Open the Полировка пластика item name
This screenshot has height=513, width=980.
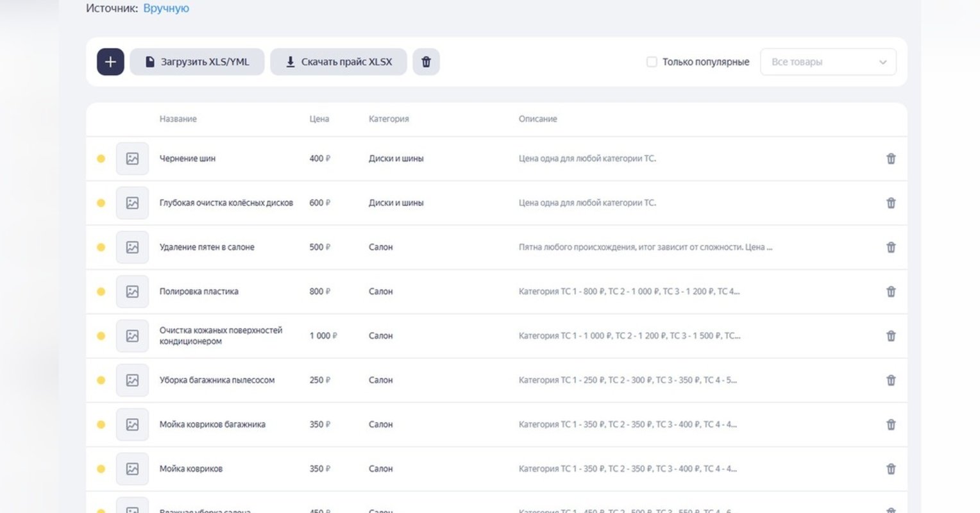click(199, 291)
